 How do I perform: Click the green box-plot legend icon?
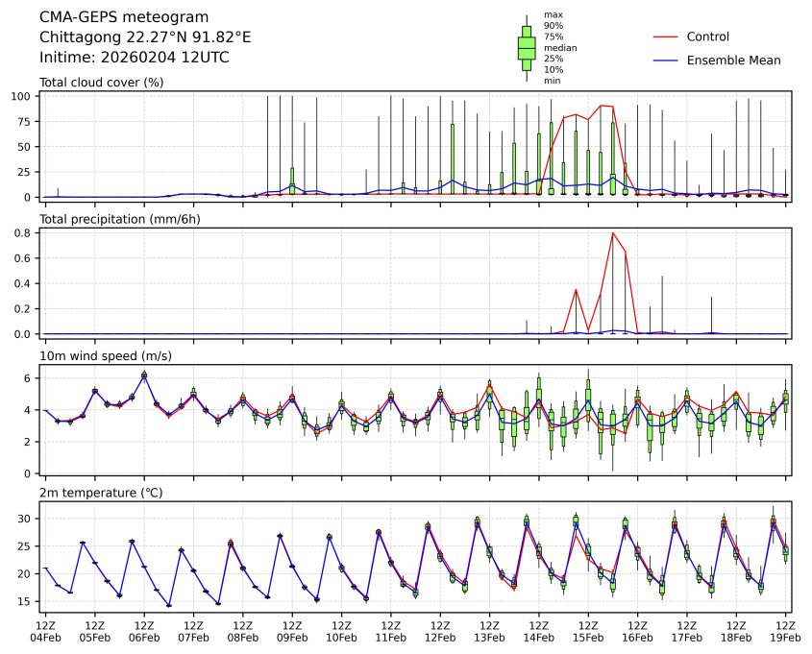(x=527, y=48)
